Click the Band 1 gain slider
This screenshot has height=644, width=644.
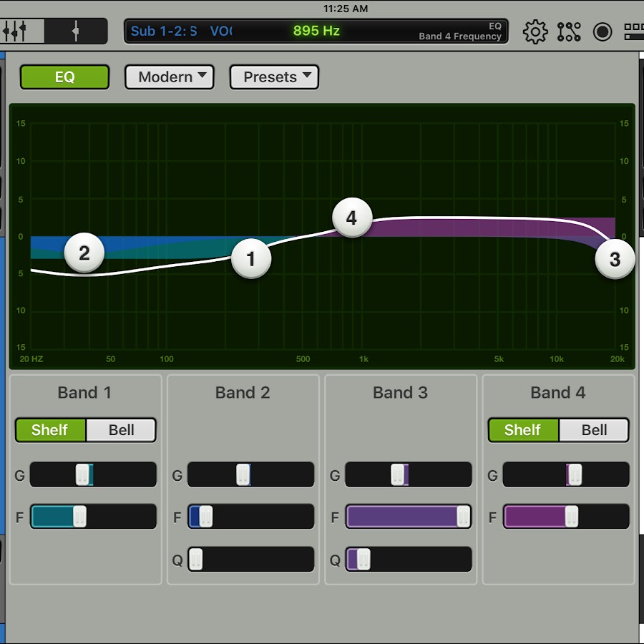click(93, 474)
